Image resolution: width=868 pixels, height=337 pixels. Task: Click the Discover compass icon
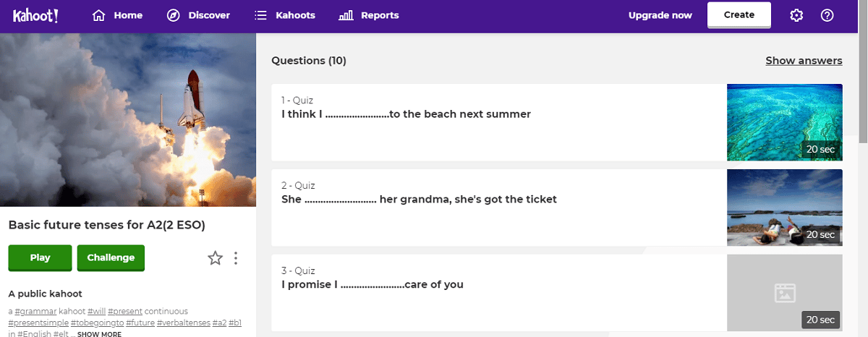[174, 15]
